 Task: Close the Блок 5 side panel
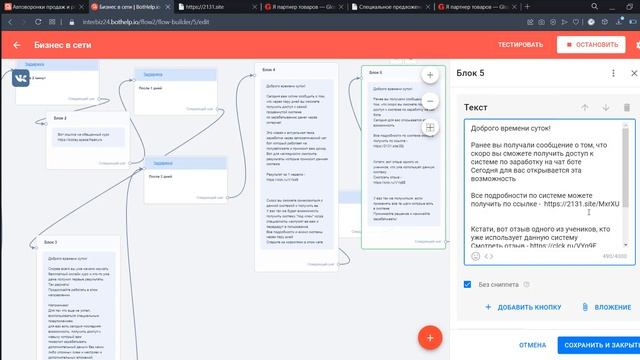634,73
